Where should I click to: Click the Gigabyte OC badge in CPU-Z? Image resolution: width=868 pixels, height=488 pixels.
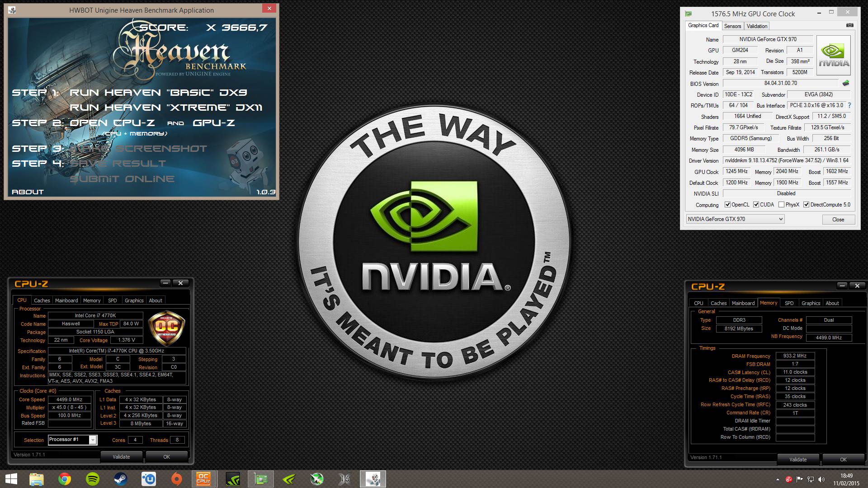click(166, 328)
